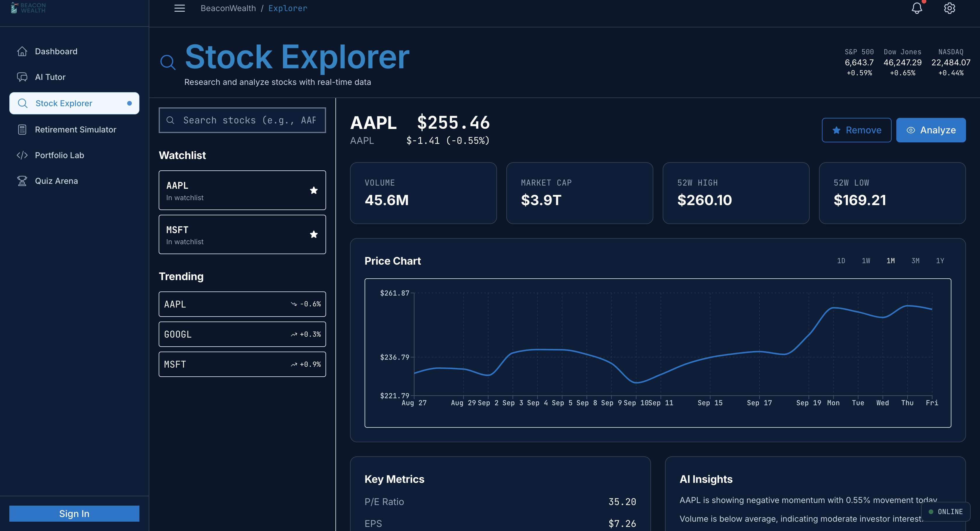Viewport: 980px width, 531px height.
Task: Remove AAPL from watchlist via Remove button
Action: tap(856, 130)
